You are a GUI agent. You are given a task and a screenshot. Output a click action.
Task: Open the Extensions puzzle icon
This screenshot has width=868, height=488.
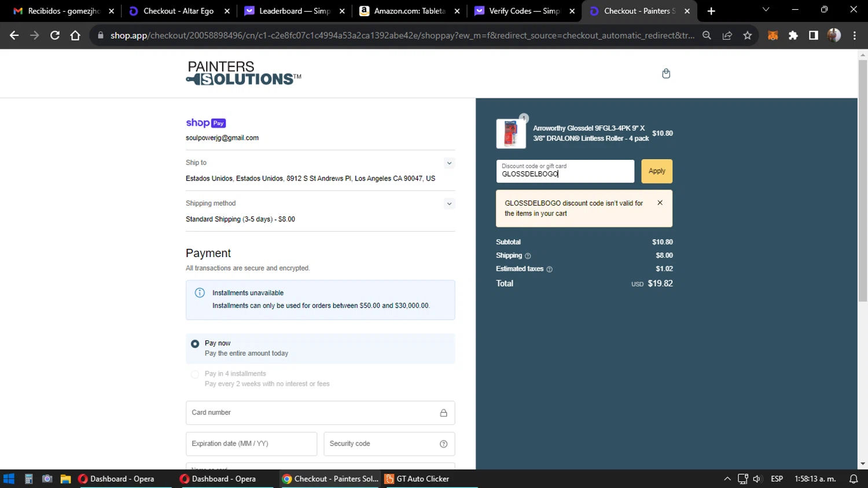click(x=793, y=35)
